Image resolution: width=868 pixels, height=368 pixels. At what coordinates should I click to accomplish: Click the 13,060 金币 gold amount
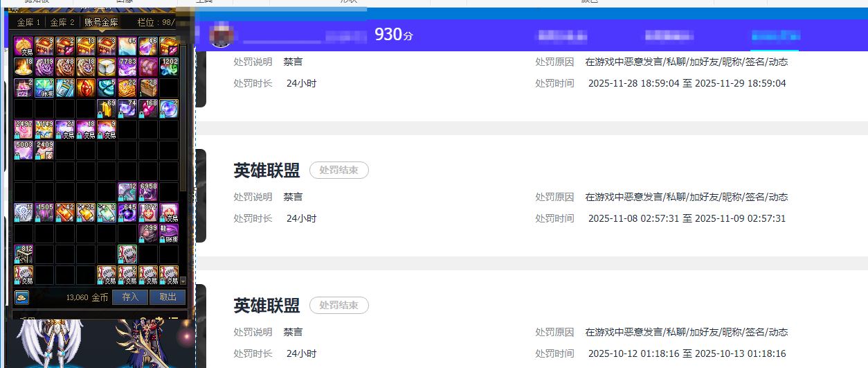point(87,297)
